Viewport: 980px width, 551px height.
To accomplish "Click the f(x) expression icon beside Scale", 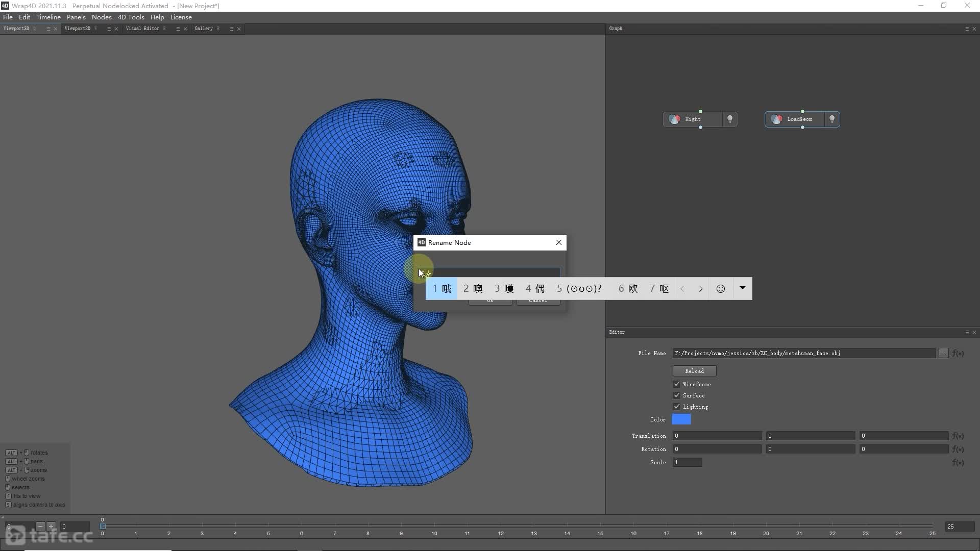I will 958,462.
